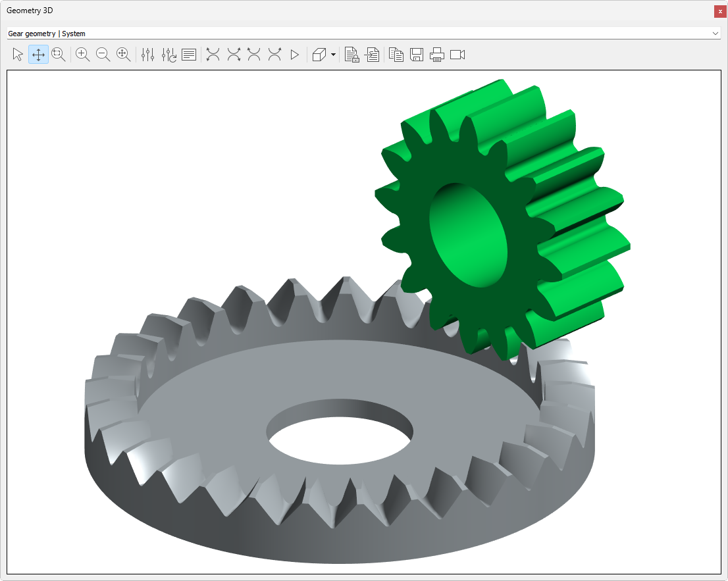Save the graphic with floppy icon
This screenshot has height=581, width=728.
point(417,55)
